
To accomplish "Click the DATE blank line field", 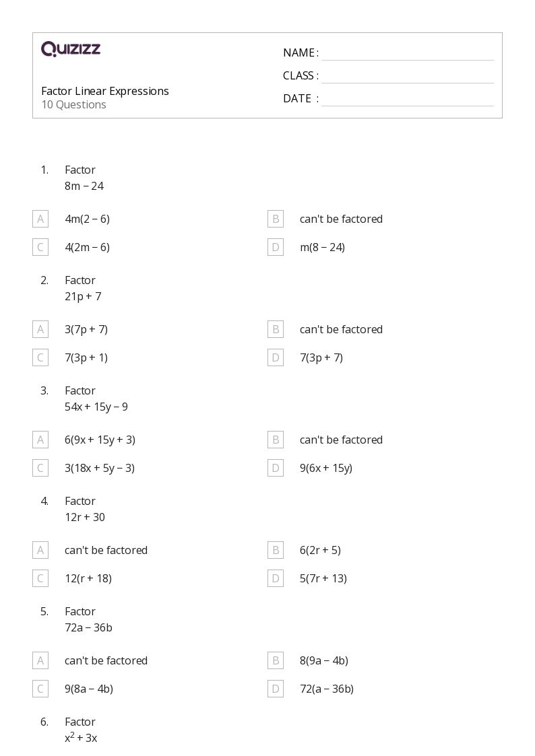I will (407, 99).
